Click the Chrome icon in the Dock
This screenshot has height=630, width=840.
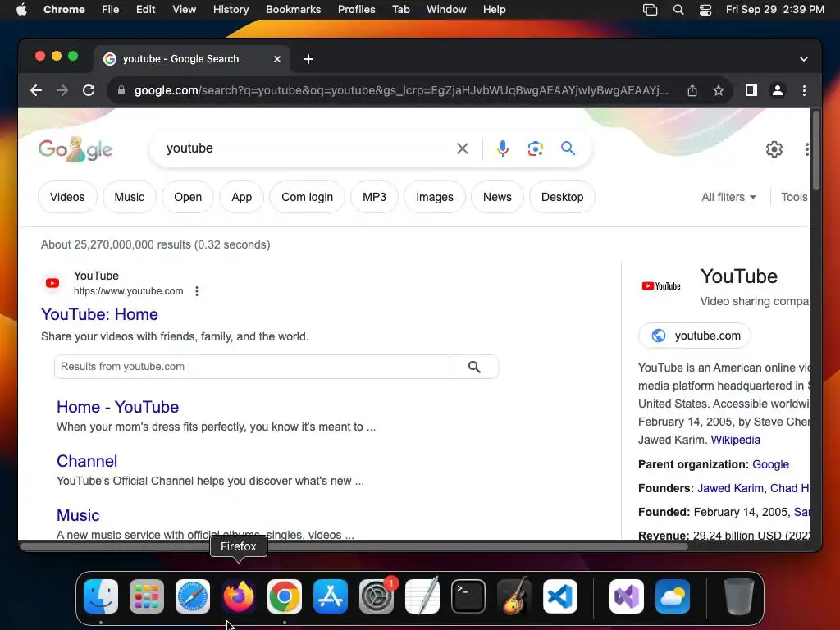[285, 596]
